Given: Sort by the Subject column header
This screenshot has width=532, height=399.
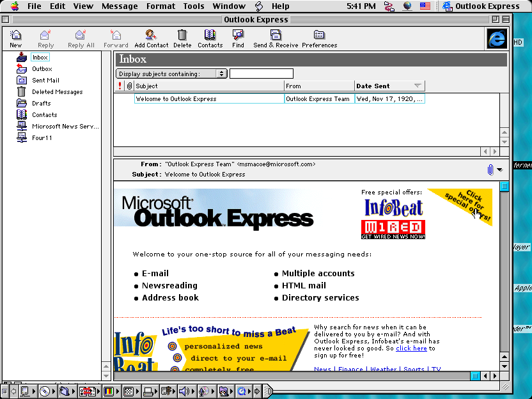Looking at the screenshot, I should tap(209, 86).
